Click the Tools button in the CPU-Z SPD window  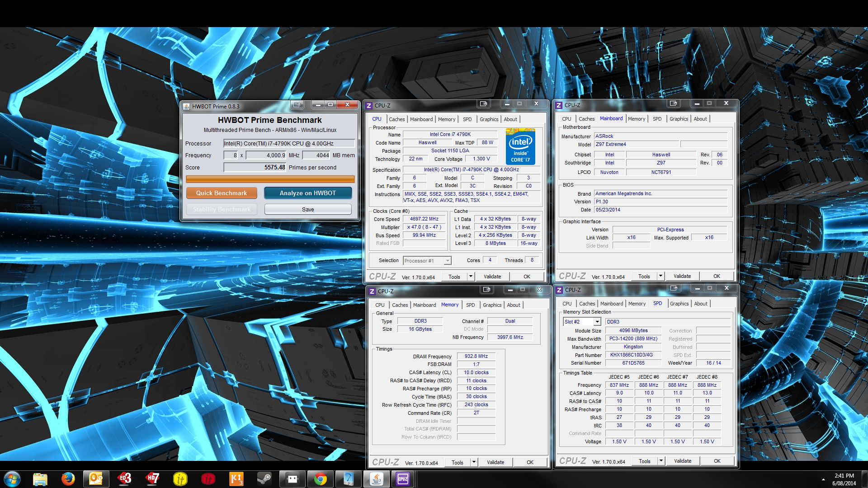coord(645,461)
